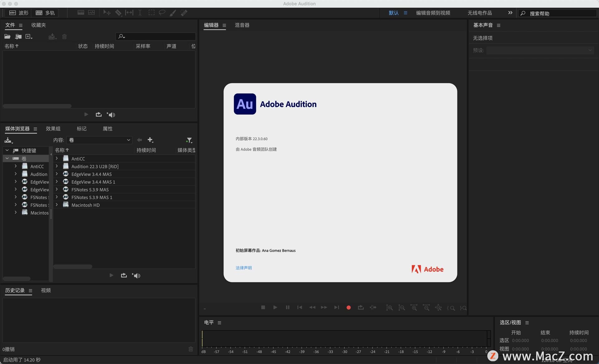This screenshot has width=599, height=364.
Task: Click zoom in amplitude icon
Action: [389, 308]
